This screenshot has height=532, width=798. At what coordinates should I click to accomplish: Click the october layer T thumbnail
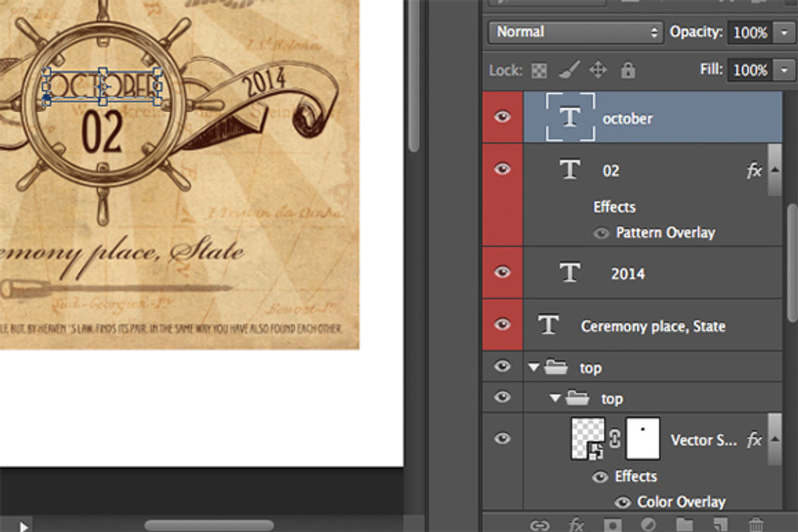[570, 117]
